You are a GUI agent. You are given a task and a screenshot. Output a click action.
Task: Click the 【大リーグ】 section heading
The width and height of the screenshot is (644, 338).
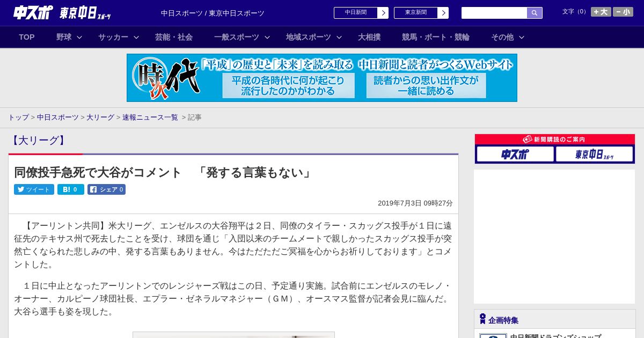point(39,141)
